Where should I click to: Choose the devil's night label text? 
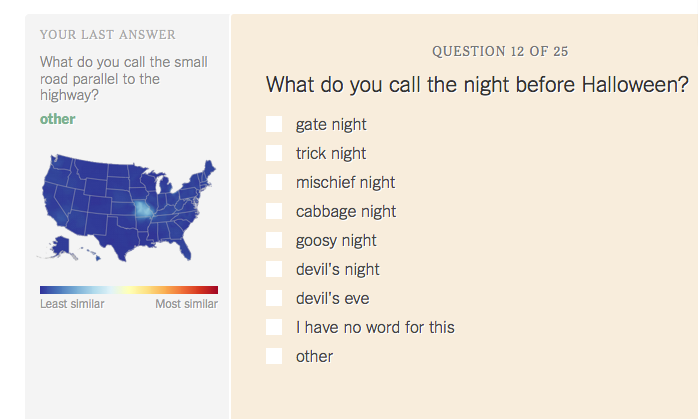point(337,269)
